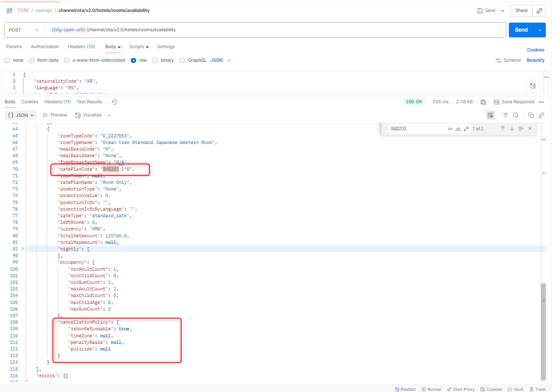Click the network information globe icon
The width and height of the screenshot is (552, 392).
pos(483,102)
